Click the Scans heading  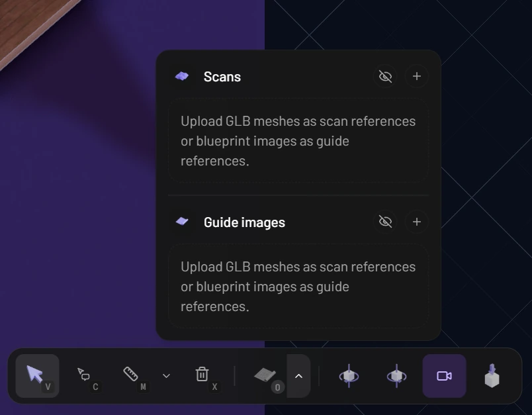coord(222,77)
